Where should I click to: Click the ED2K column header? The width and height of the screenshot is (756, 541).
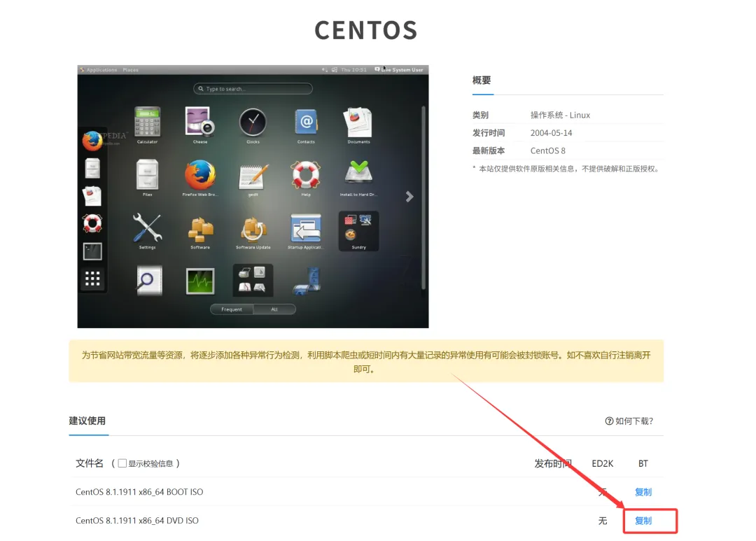coord(602,463)
